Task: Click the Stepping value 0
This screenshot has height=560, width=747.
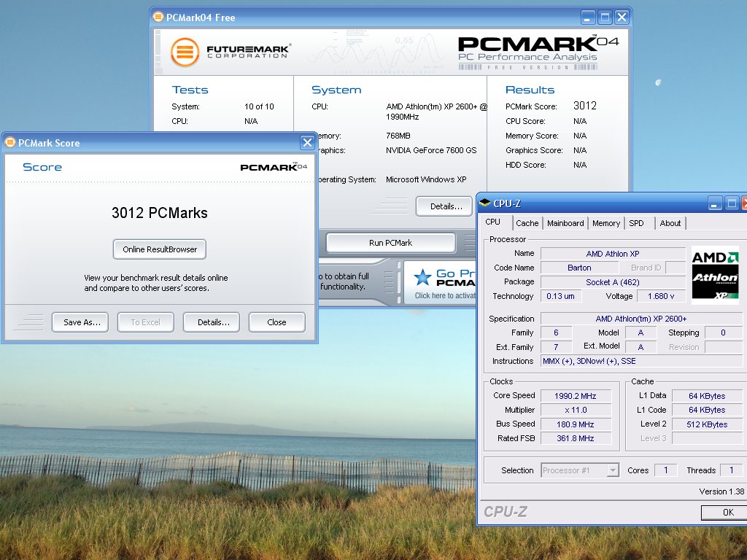Action: 723,332
